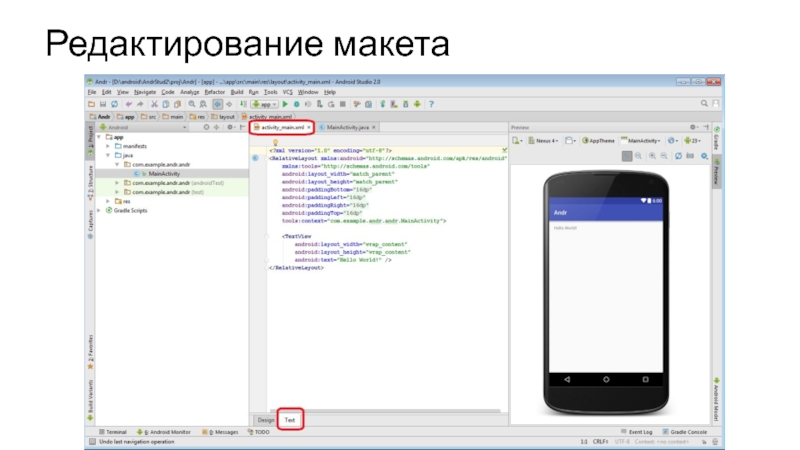800x450 pixels.
Task: Switch to the MainActivity.java tab
Action: (349, 128)
